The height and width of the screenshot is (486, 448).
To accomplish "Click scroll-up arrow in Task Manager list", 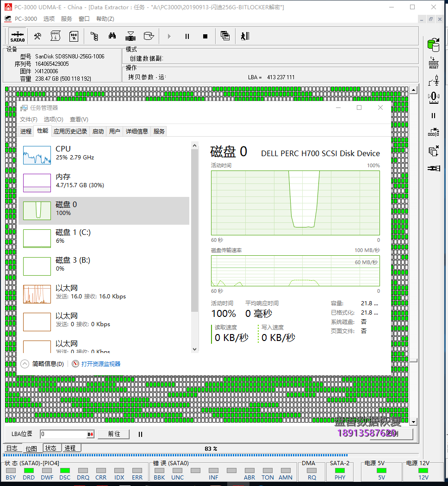I will click(195, 145).
